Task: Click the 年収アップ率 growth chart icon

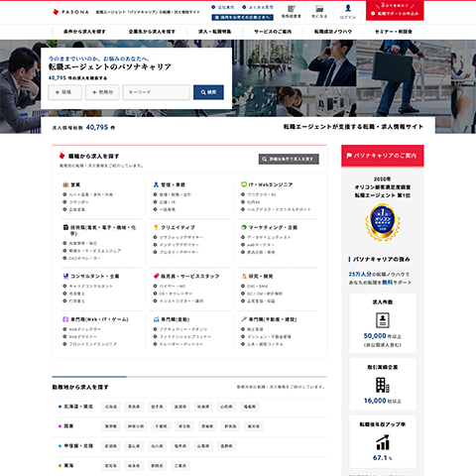Action: coord(383,442)
